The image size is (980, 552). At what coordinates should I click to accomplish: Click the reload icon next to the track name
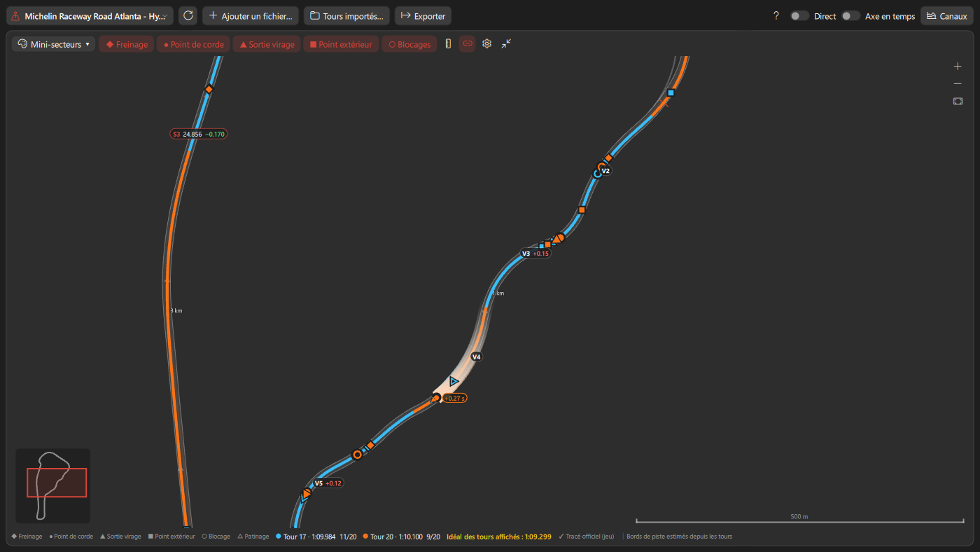[188, 15]
